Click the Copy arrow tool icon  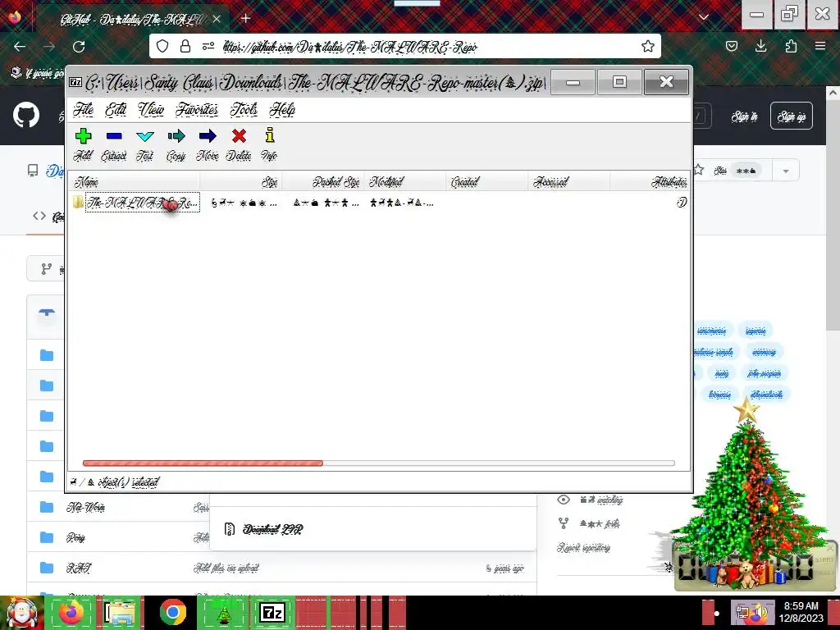point(176,136)
